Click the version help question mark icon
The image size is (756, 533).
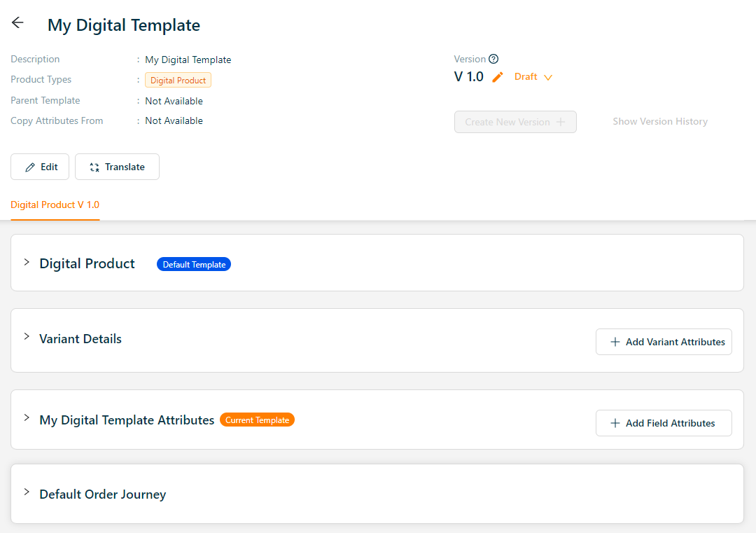493,59
